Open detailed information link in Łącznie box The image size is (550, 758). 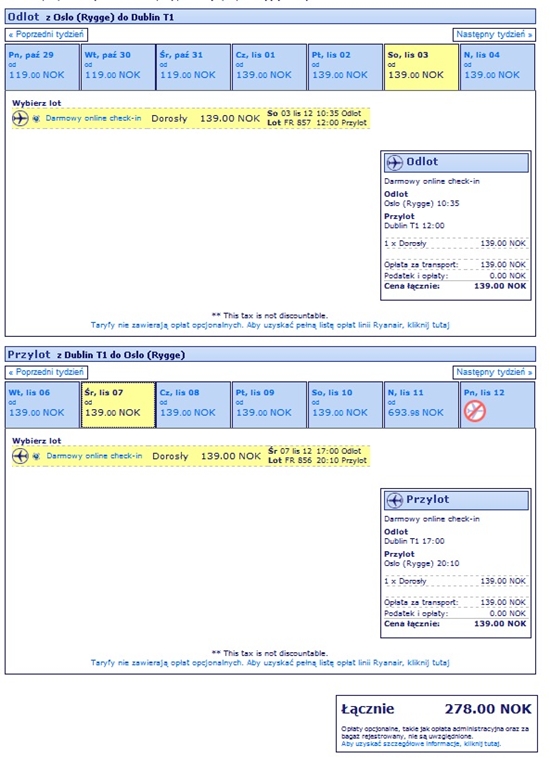click(421, 744)
